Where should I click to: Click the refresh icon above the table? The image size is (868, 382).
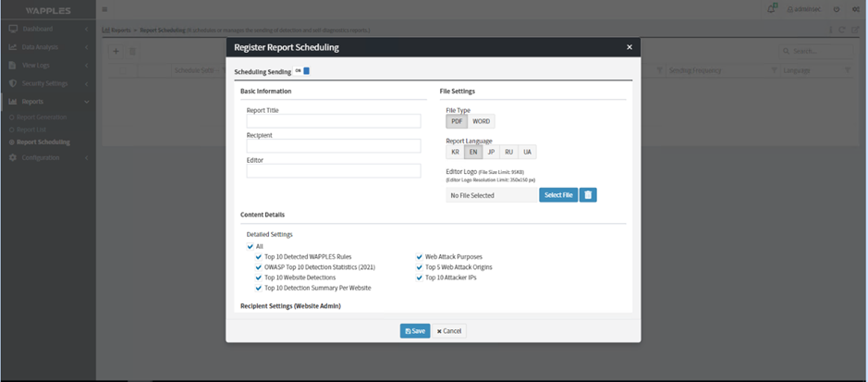point(842,30)
